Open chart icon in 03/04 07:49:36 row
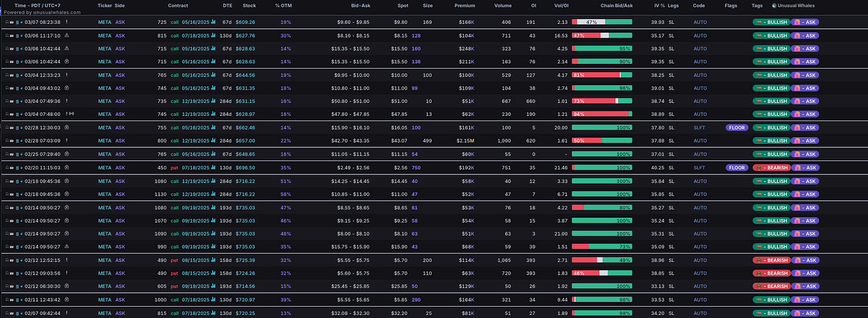 [213, 101]
